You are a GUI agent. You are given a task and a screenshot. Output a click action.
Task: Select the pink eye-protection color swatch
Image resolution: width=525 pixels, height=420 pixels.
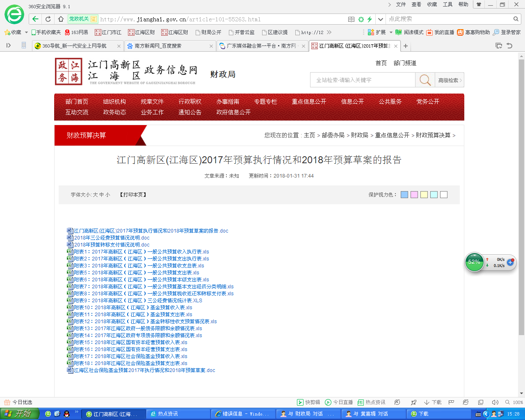[414, 195]
